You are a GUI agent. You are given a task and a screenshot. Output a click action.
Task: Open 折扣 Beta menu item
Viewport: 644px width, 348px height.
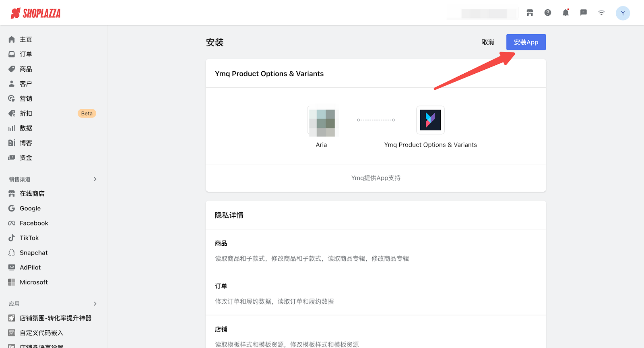pyautogui.click(x=26, y=114)
